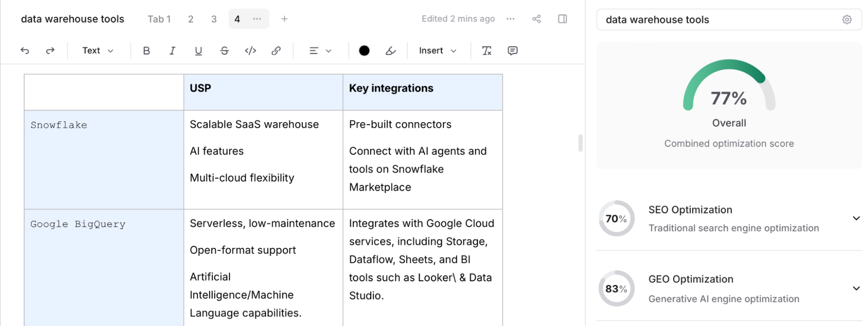Toggle the side panel view
Viewport: 868px width, 326px height.
click(562, 19)
